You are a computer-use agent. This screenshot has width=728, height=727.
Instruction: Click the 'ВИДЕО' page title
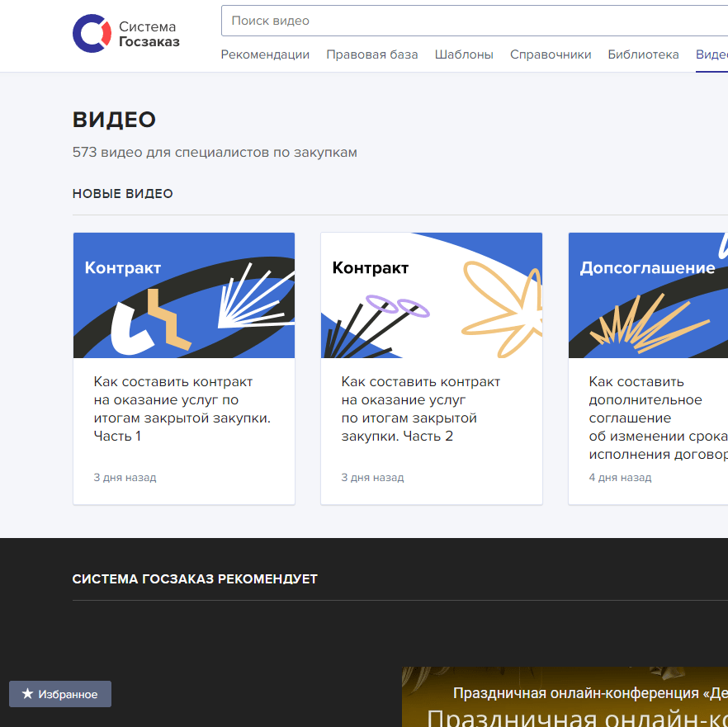pyautogui.click(x=114, y=120)
